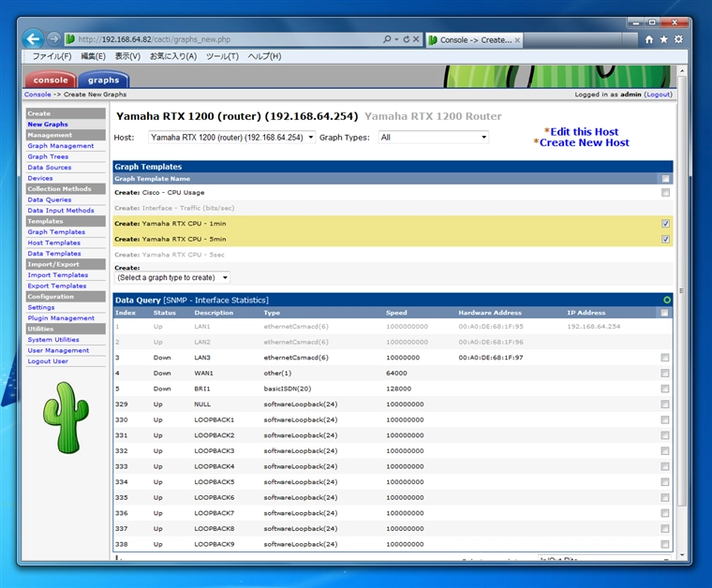Open the ツール(T) menu
This screenshot has width=712, height=588.
pos(222,56)
